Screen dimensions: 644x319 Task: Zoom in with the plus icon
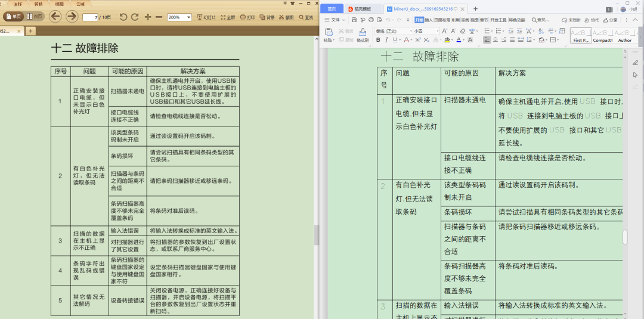pos(148,17)
